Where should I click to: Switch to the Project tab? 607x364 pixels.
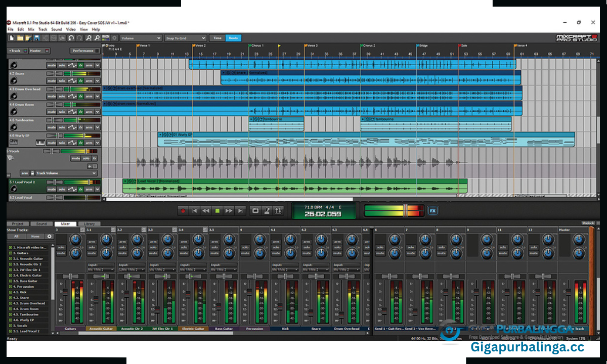coord(18,223)
